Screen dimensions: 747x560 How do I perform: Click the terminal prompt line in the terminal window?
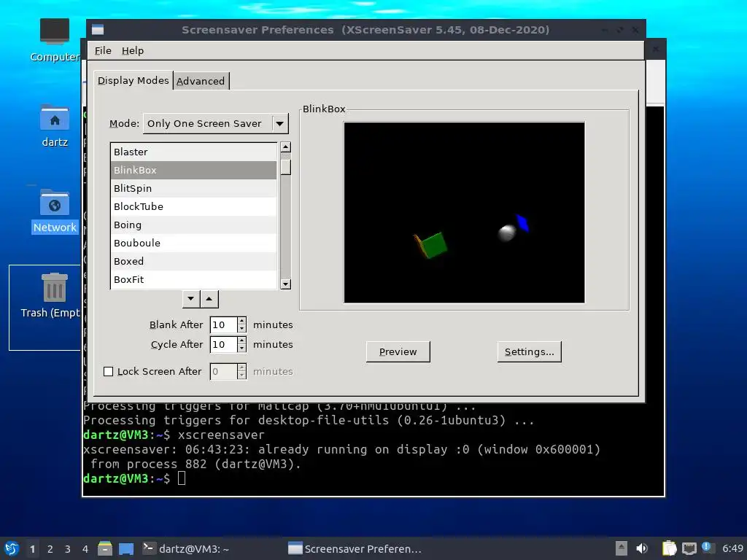point(134,478)
